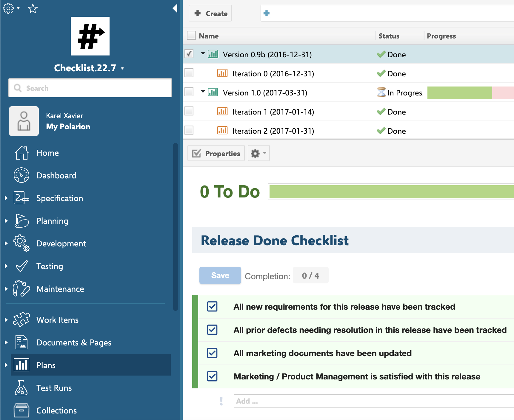Expand the Maintenance navigation node
Image resolution: width=514 pixels, height=420 pixels.
point(6,289)
